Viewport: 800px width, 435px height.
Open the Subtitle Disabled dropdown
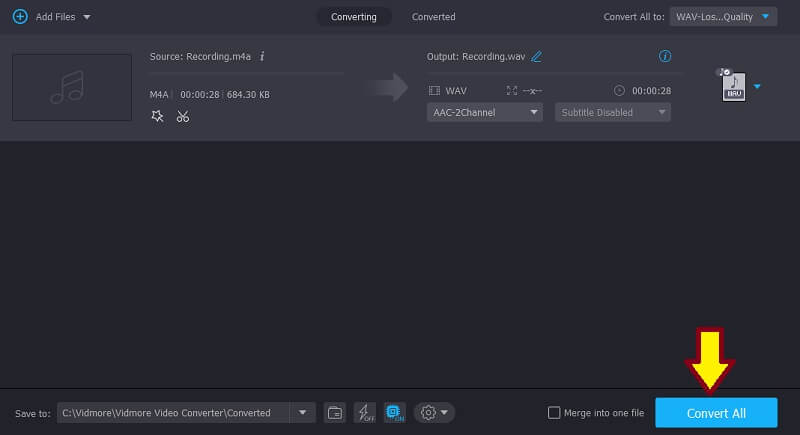pyautogui.click(x=612, y=112)
